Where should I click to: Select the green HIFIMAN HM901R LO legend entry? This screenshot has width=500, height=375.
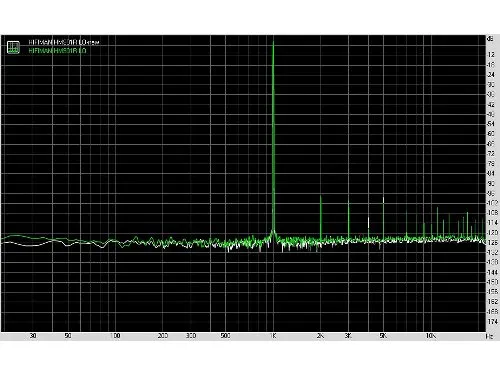[x=57, y=51]
